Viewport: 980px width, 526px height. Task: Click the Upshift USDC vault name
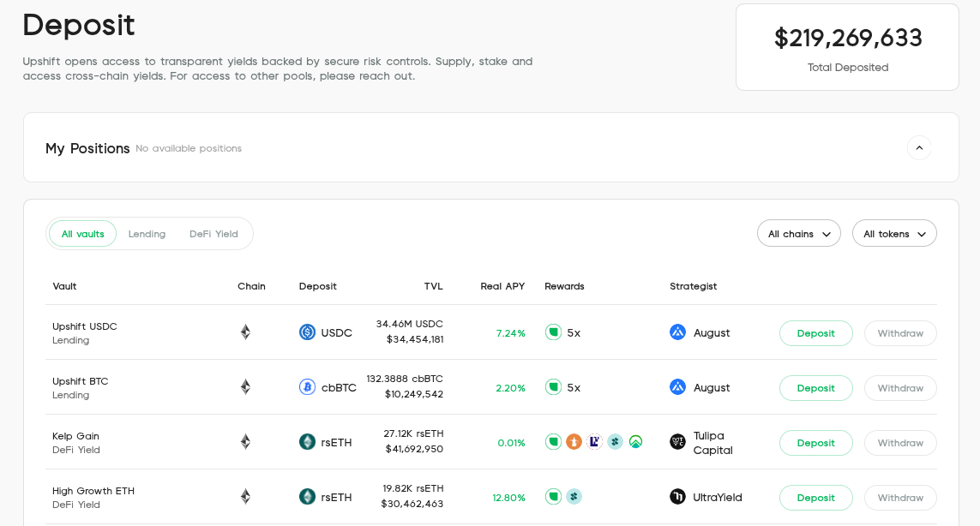84,326
